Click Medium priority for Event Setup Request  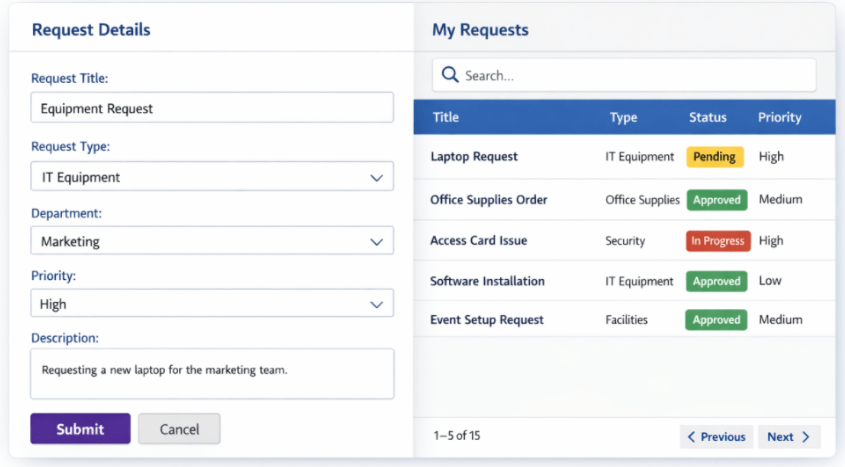[780, 319]
